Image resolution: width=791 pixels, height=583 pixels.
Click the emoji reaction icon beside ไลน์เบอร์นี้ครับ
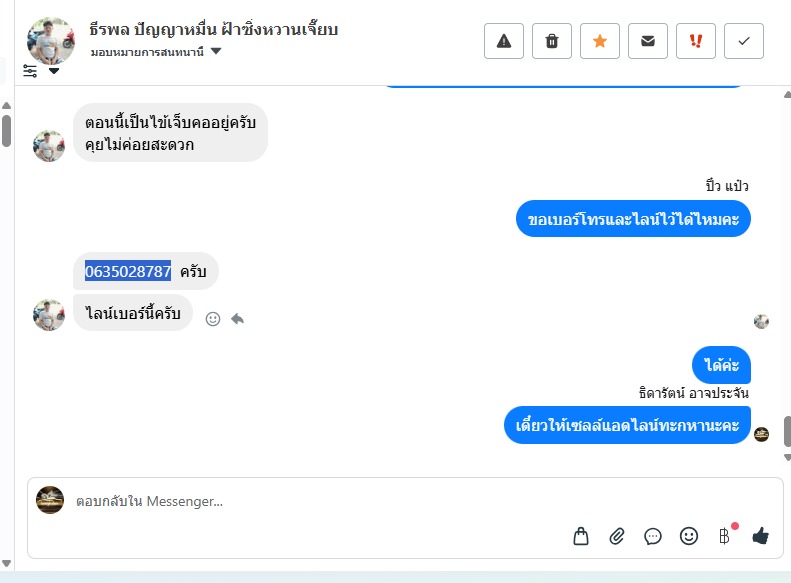(213, 319)
